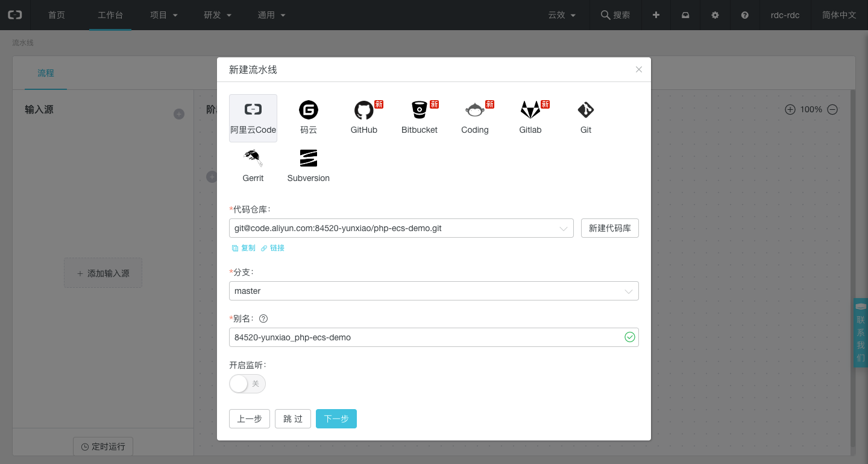This screenshot has height=464, width=868.
Task: Go to the 首页 menu item
Action: click(x=57, y=15)
